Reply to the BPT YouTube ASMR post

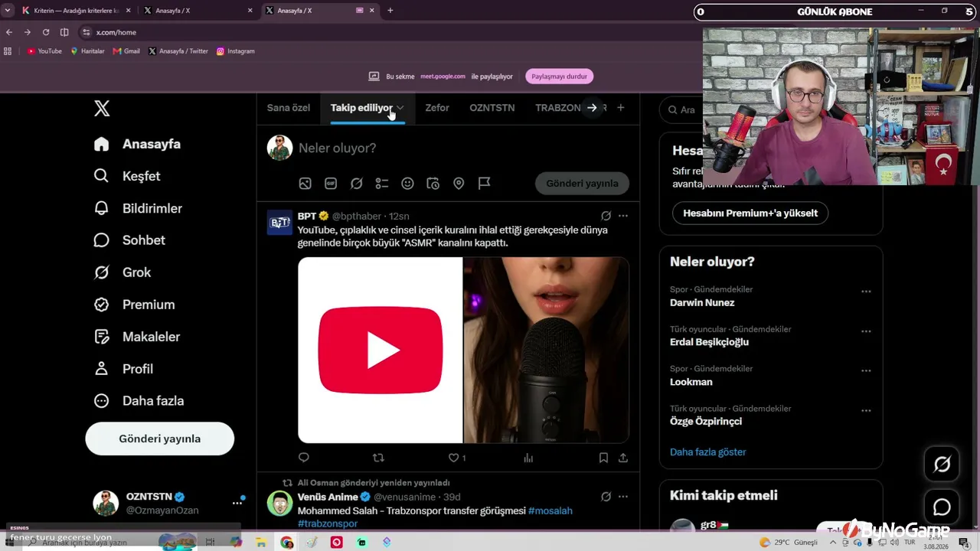click(x=304, y=458)
